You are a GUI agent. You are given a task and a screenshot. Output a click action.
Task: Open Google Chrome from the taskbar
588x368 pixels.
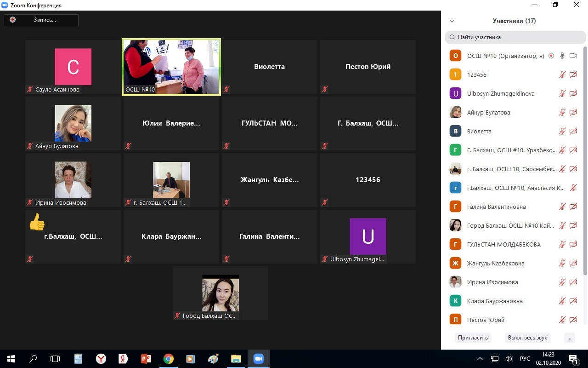coord(168,359)
